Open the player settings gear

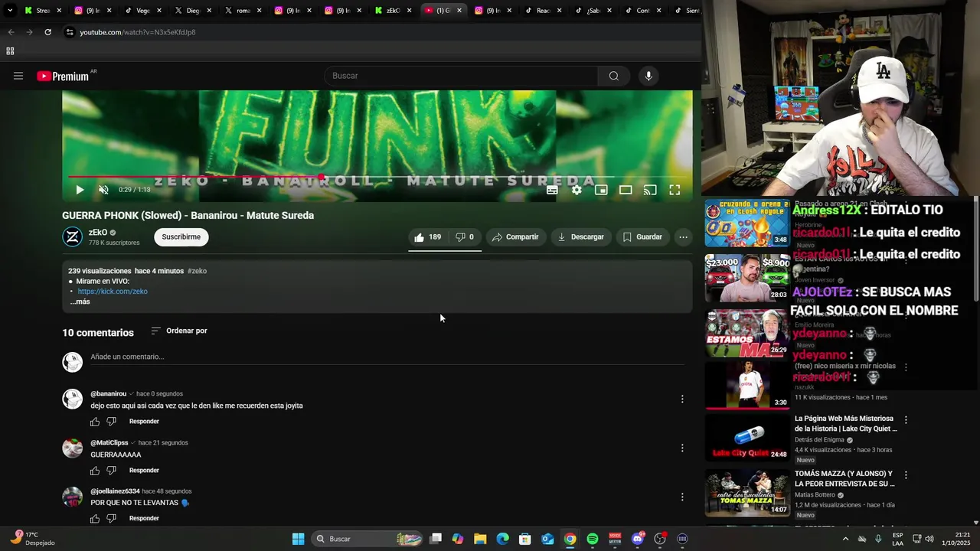[x=577, y=190]
